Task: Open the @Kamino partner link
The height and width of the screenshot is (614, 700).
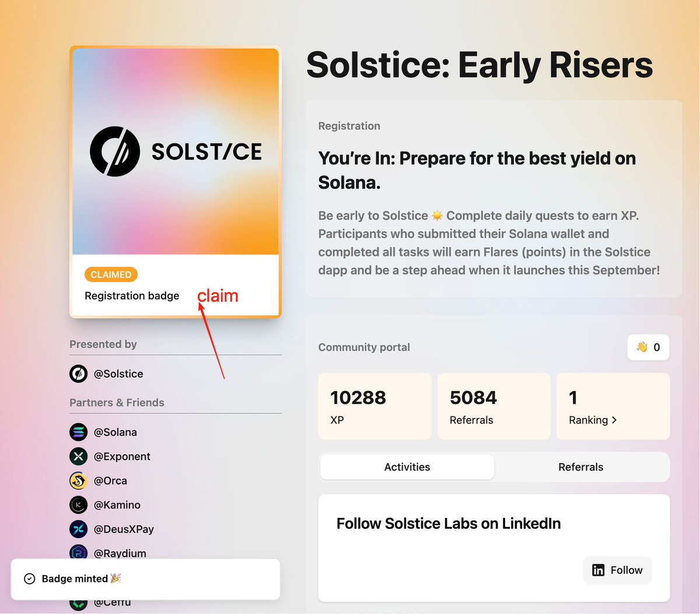Action: click(x=117, y=505)
